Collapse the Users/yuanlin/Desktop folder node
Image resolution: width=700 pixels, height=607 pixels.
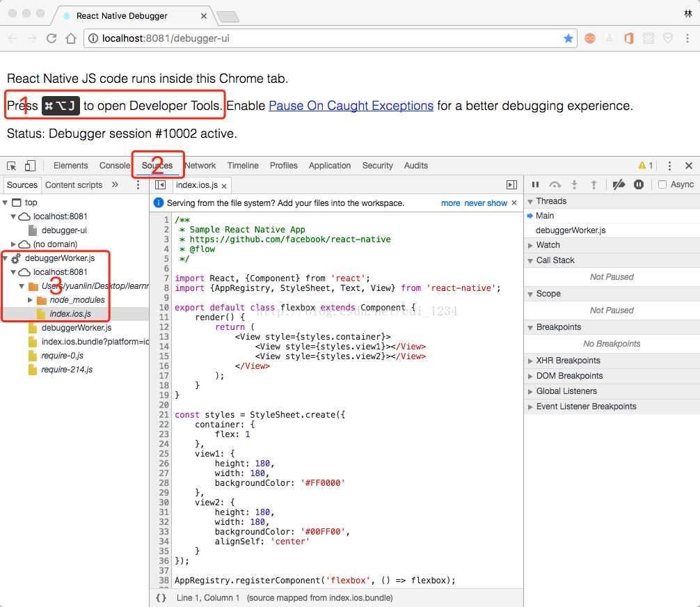22,286
